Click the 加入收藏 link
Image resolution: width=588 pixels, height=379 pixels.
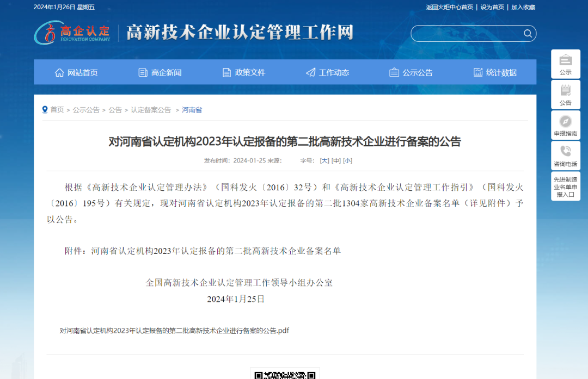523,7
